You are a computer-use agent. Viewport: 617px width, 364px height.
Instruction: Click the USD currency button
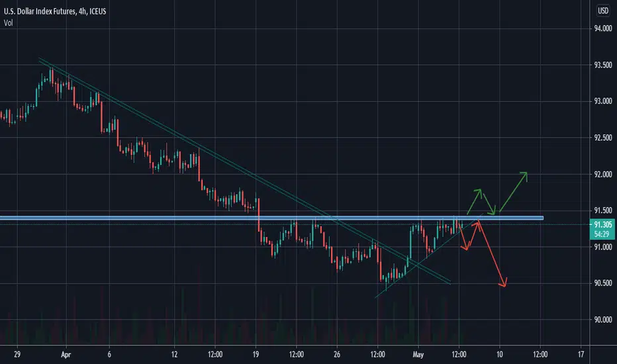pyautogui.click(x=603, y=11)
